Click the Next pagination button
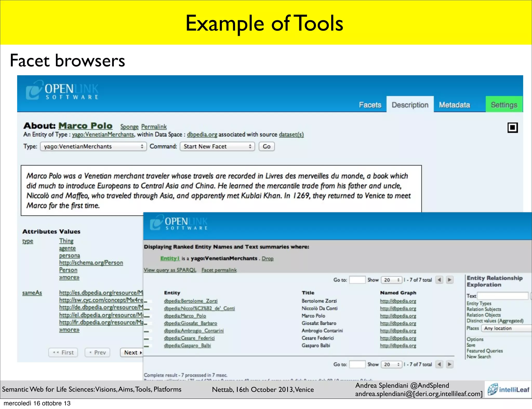The height and width of the screenshot is (409, 532). [x=132, y=352]
